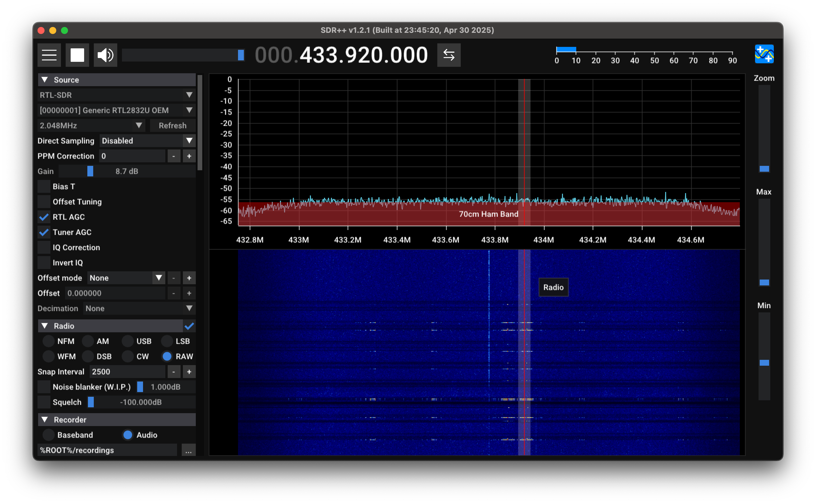Toggle the hamburger menu panel
816x504 pixels.
click(49, 55)
